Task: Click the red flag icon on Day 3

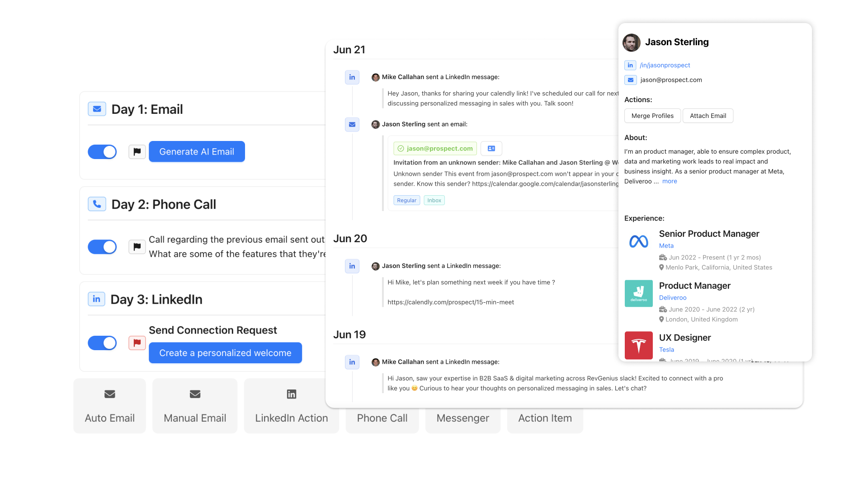Action: [x=137, y=343]
